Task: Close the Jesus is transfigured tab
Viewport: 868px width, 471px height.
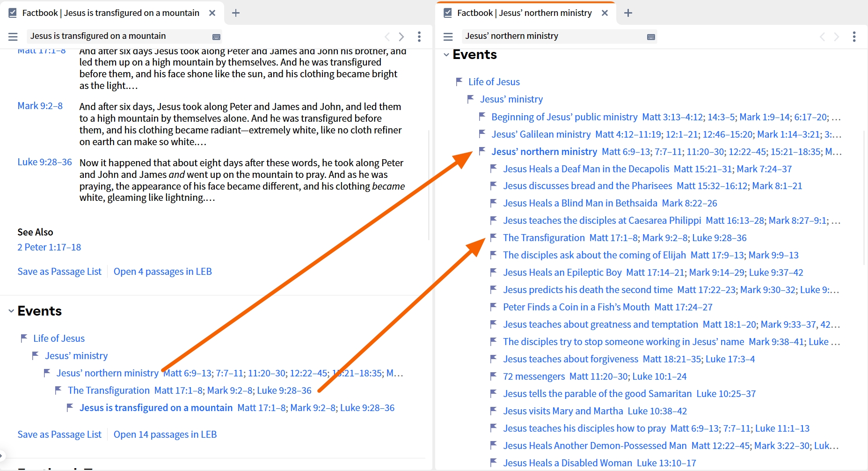Action: 212,13
